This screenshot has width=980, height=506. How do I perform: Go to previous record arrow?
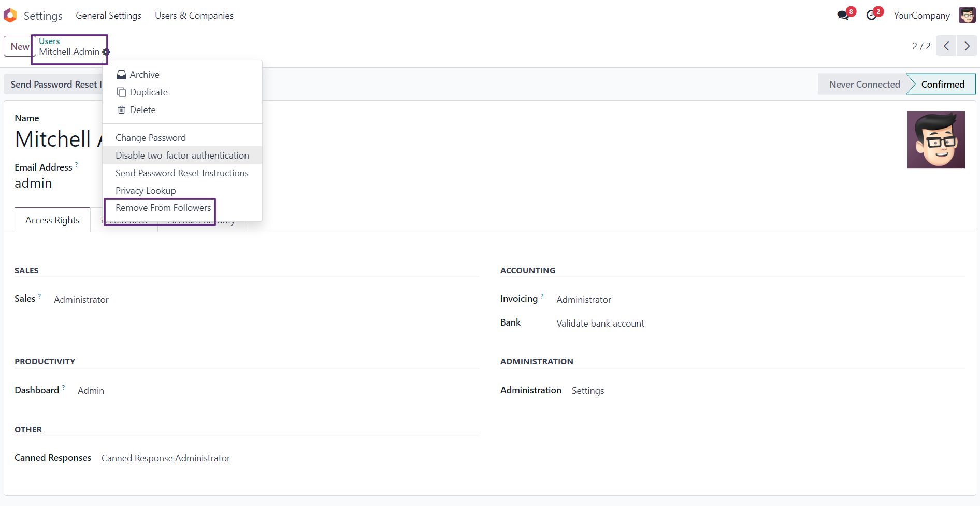point(946,46)
